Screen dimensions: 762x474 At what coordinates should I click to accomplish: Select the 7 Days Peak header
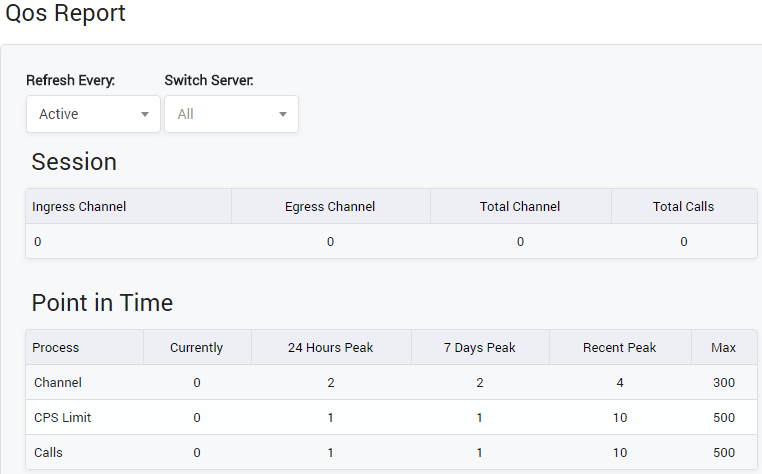coord(480,348)
